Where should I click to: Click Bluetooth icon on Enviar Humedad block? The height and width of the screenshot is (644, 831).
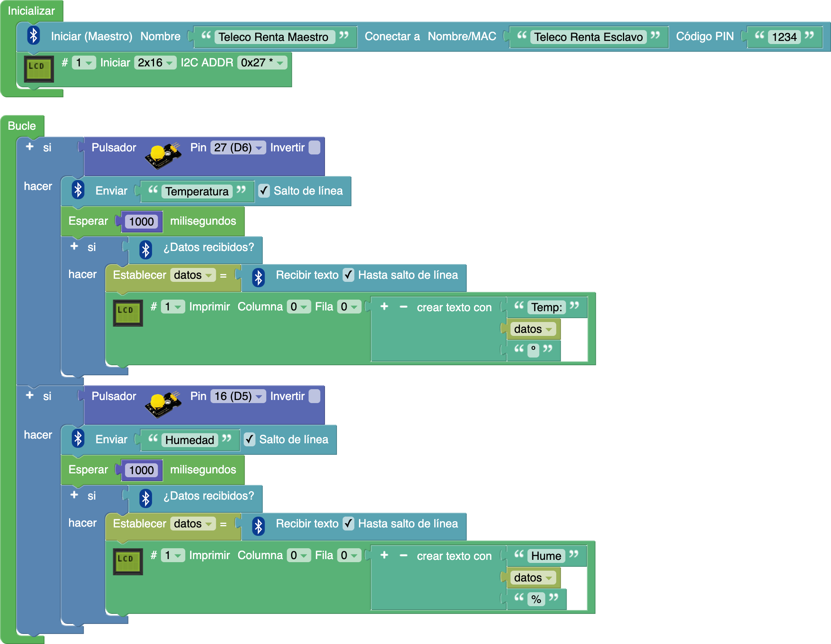pos(78,439)
